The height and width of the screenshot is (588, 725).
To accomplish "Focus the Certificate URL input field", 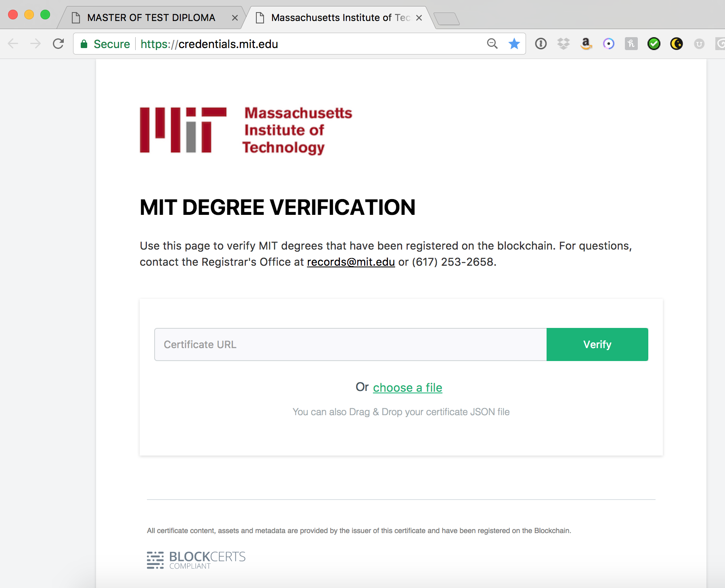I will pos(350,344).
